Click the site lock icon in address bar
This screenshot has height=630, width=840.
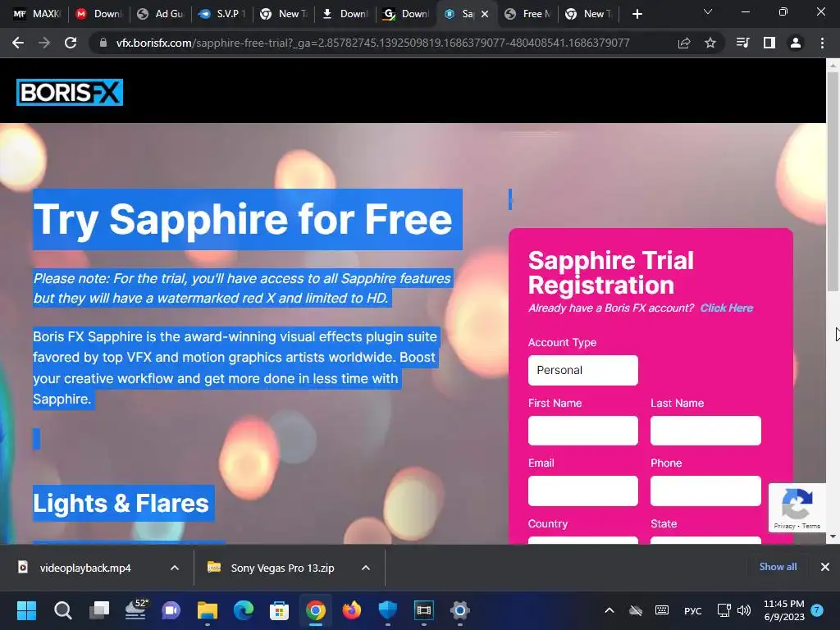(x=103, y=43)
